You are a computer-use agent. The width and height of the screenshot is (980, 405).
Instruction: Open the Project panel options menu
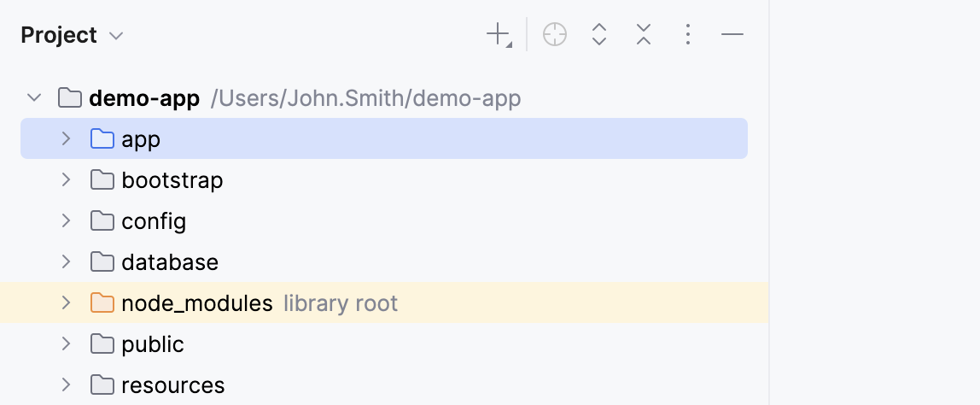pos(688,35)
